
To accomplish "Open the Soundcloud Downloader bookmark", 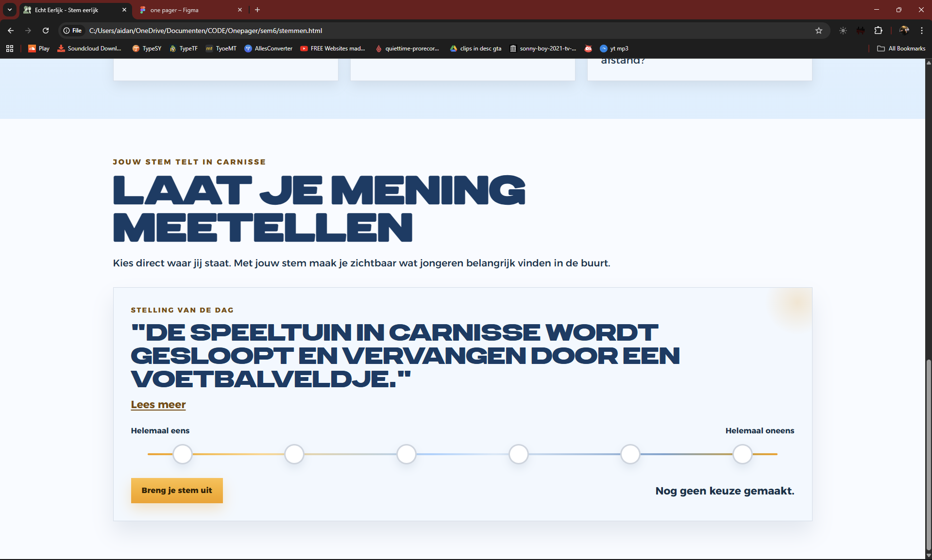I will [x=89, y=49].
